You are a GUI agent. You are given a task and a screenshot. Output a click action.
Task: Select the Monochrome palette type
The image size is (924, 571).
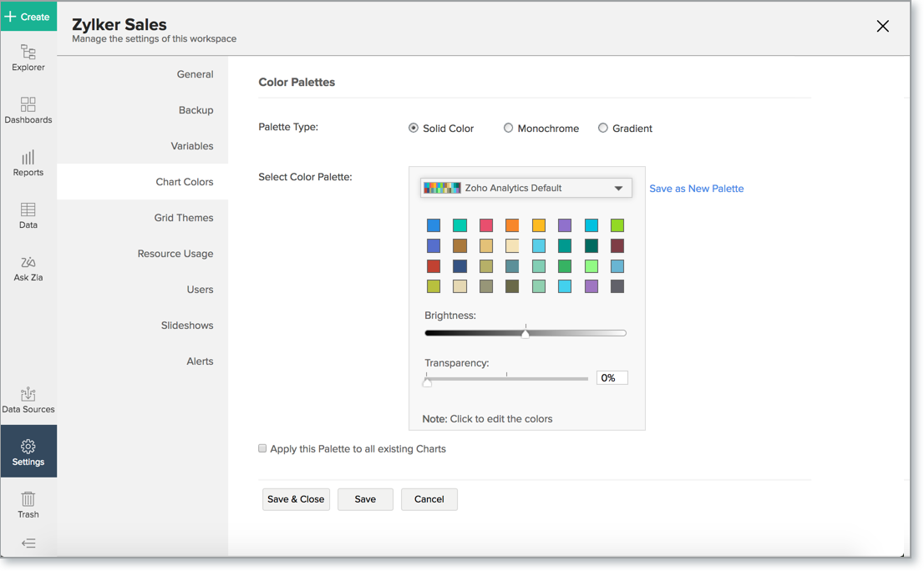[508, 128]
